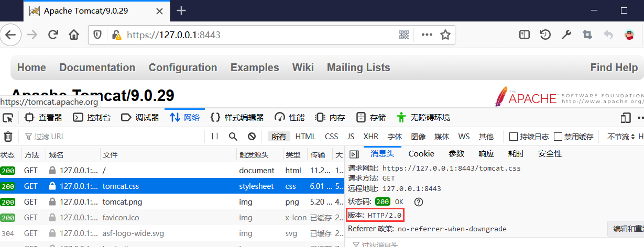
Task: Open the Documentation link in Tomcat nav
Action: 97,68
